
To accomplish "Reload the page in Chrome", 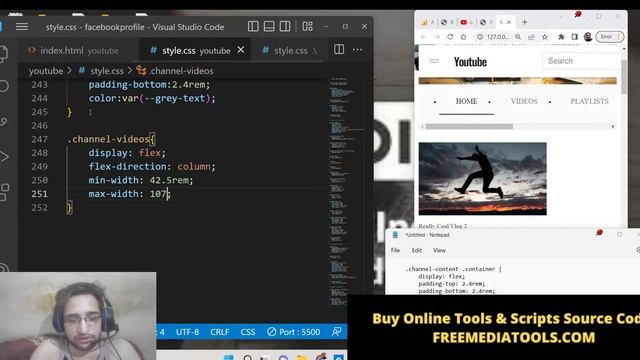I will pyautogui.click(x=450, y=37).
